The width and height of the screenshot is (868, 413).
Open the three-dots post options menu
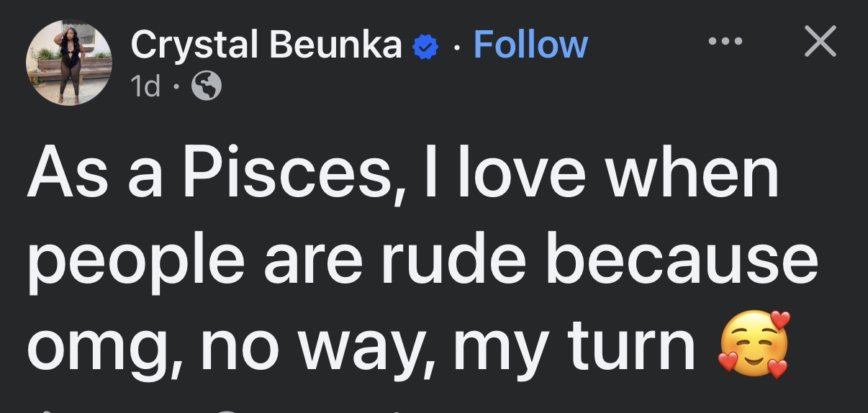723,42
